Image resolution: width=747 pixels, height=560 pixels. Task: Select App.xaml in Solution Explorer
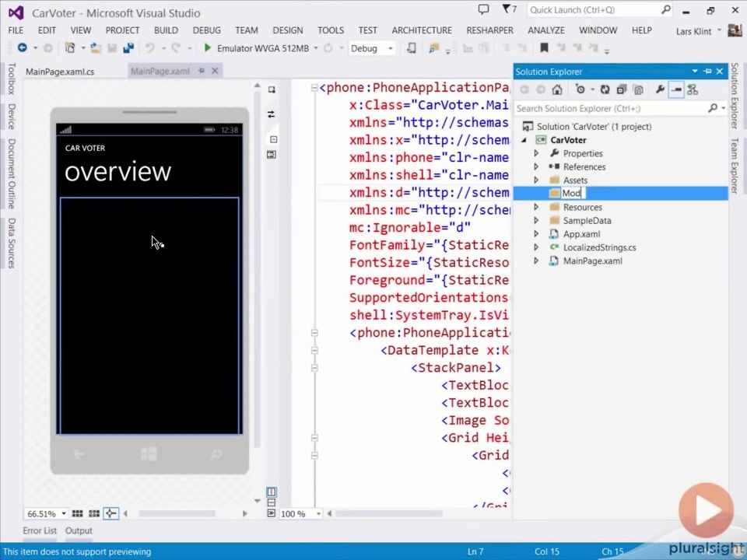[582, 234]
